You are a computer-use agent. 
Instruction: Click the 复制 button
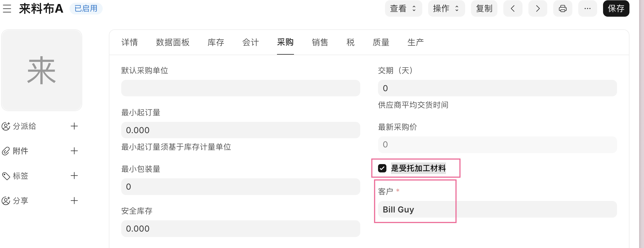point(484,9)
